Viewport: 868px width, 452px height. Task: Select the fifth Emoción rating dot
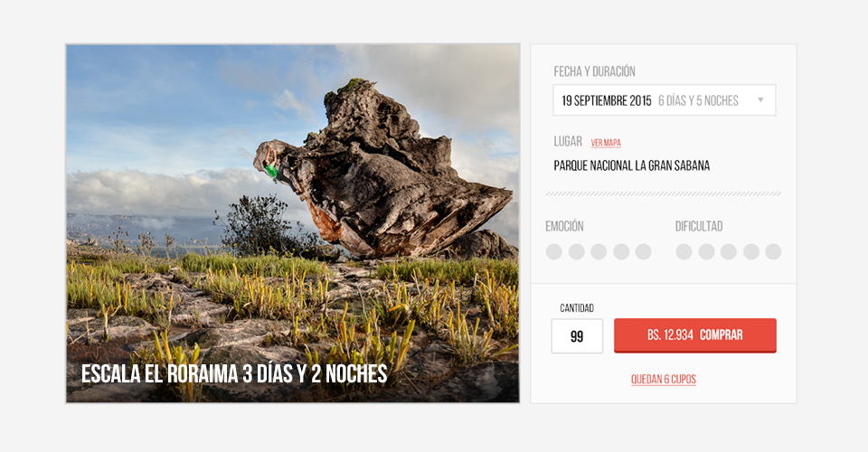pos(643,251)
